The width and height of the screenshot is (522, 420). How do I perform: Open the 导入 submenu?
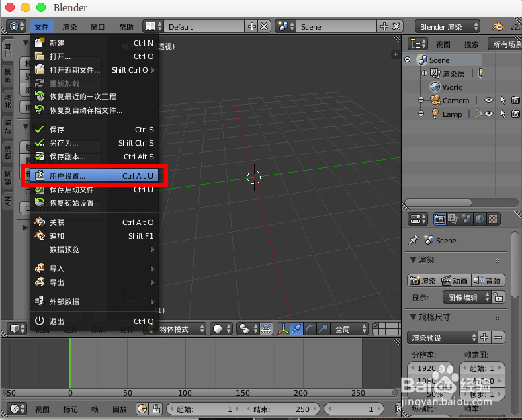pos(94,268)
